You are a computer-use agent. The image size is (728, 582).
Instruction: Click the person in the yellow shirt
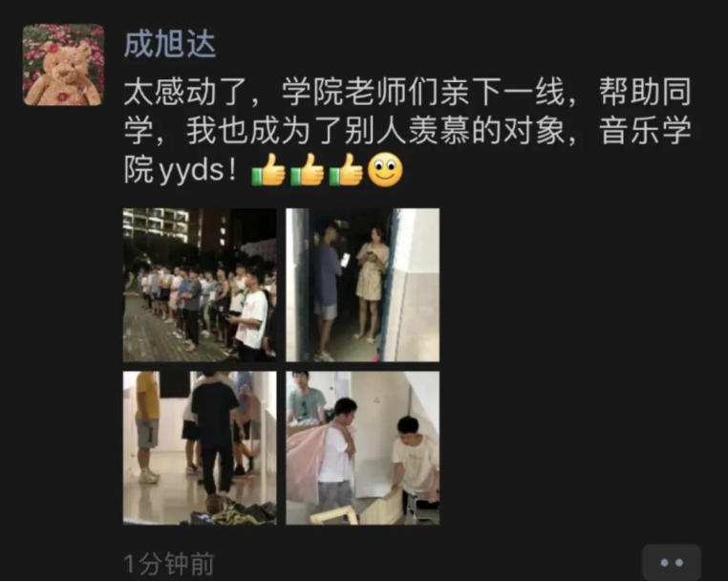(x=147, y=427)
